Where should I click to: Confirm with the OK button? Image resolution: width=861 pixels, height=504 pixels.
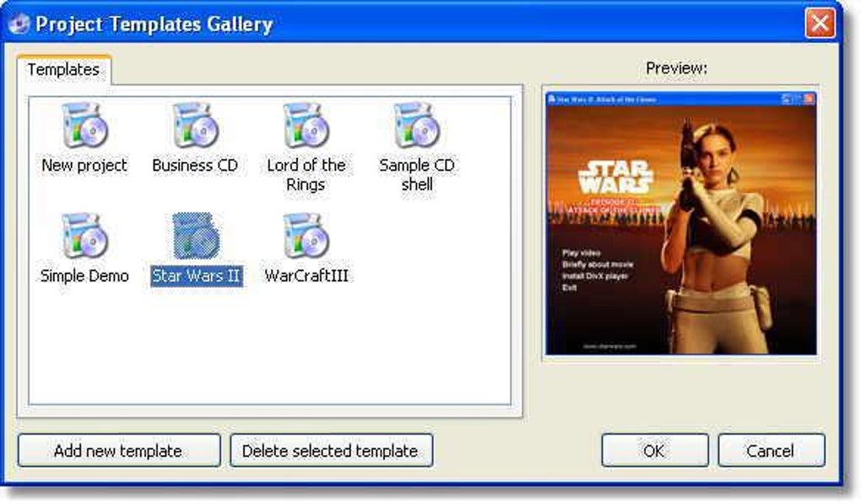pyautogui.click(x=654, y=451)
